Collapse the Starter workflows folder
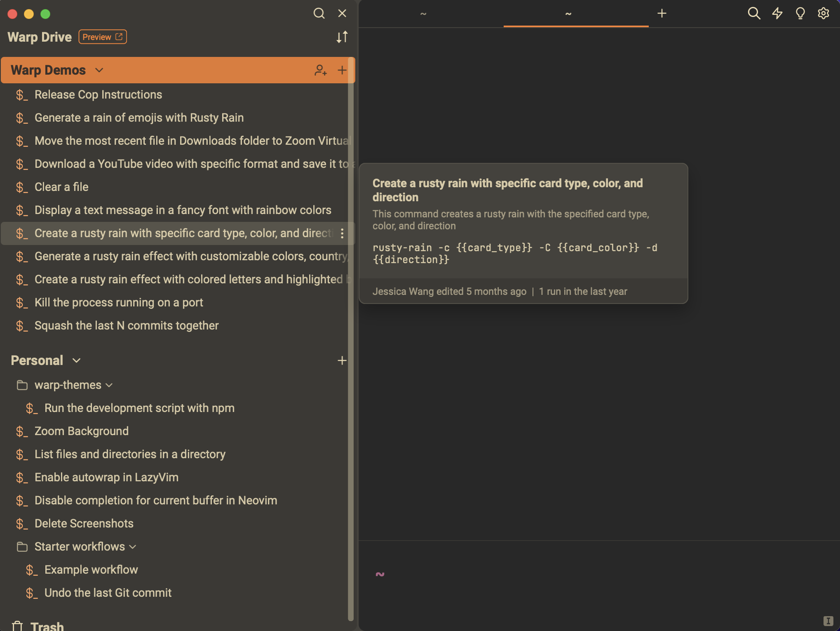840x631 pixels. click(x=133, y=547)
